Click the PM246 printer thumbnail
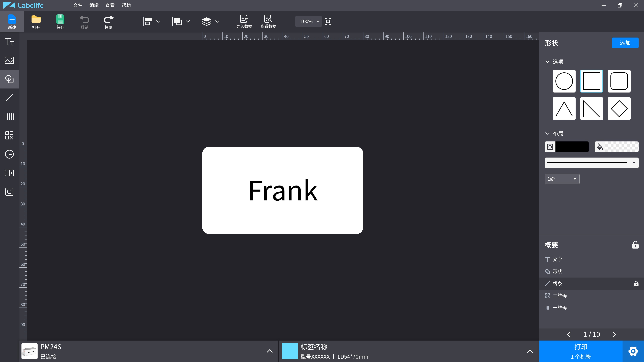The image size is (644, 362). point(30,351)
